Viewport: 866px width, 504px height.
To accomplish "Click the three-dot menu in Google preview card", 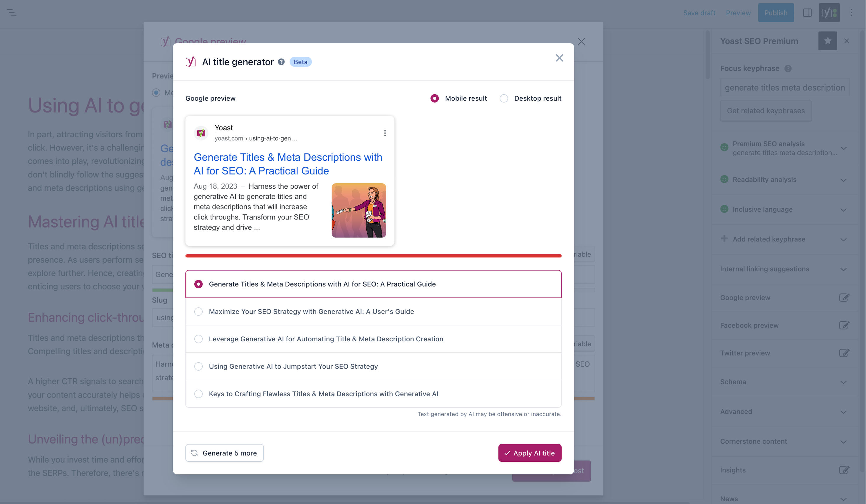I will pyautogui.click(x=384, y=133).
